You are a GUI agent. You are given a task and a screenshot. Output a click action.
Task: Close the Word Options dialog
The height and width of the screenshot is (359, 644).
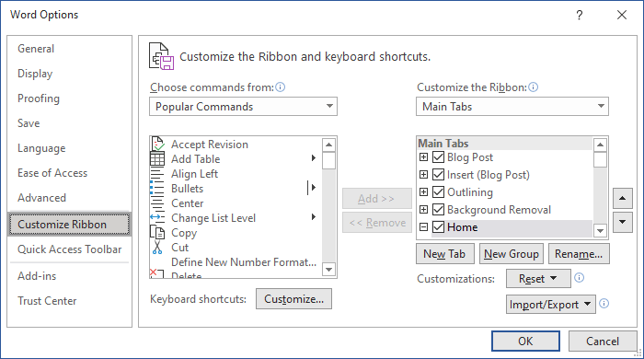pos(622,16)
